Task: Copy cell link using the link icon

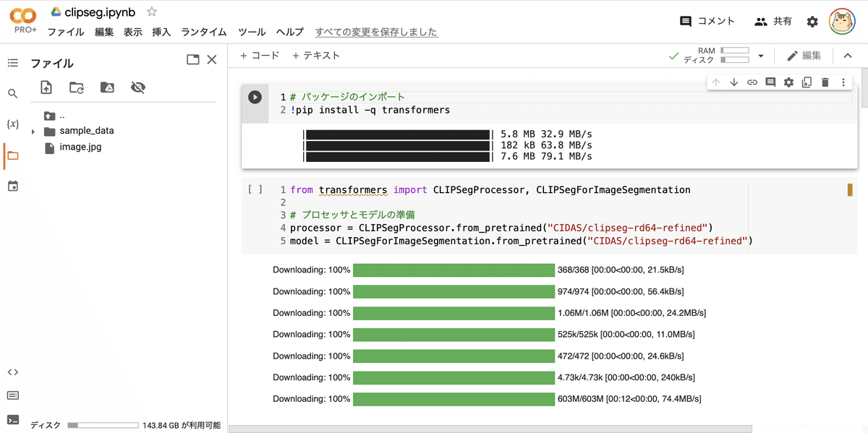Action: 752,82
